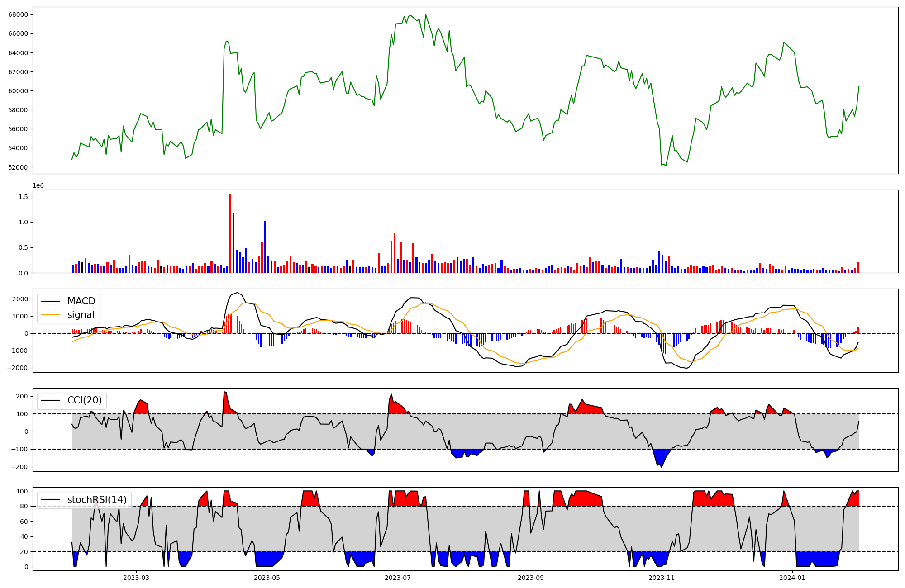This screenshot has width=905, height=588.
Task: Click the tallest blue volume bar
Action: pos(233,243)
